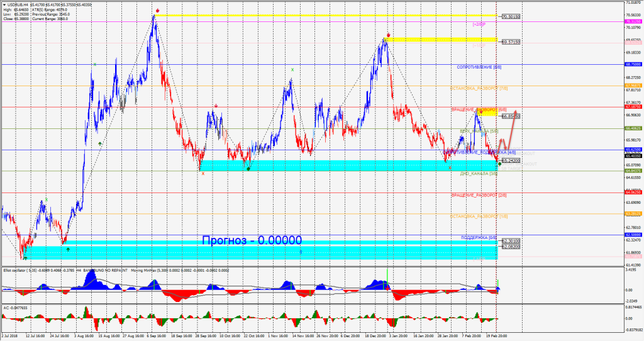Click the 66.85450 price tag
Screen dimensions: 644x341
click(x=511, y=116)
